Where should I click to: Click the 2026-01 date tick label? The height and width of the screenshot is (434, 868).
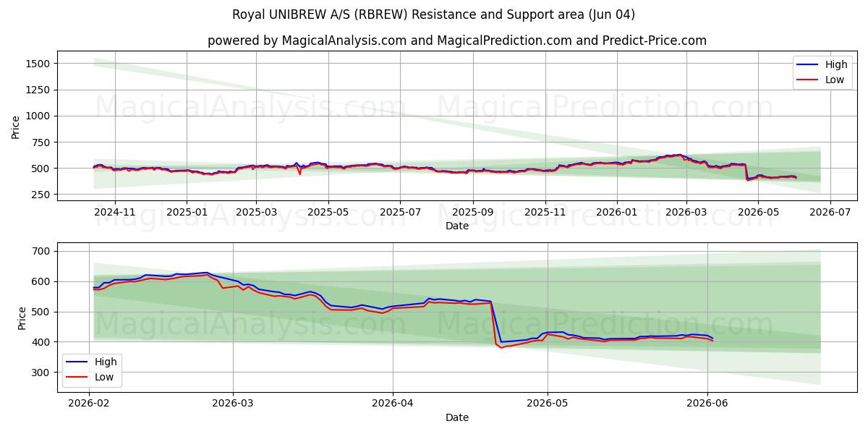617,213
